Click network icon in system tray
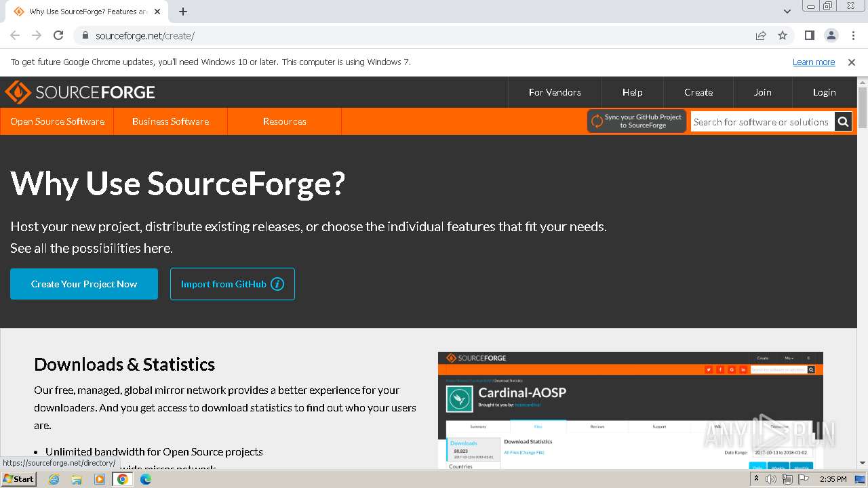The image size is (868, 488). point(787,479)
